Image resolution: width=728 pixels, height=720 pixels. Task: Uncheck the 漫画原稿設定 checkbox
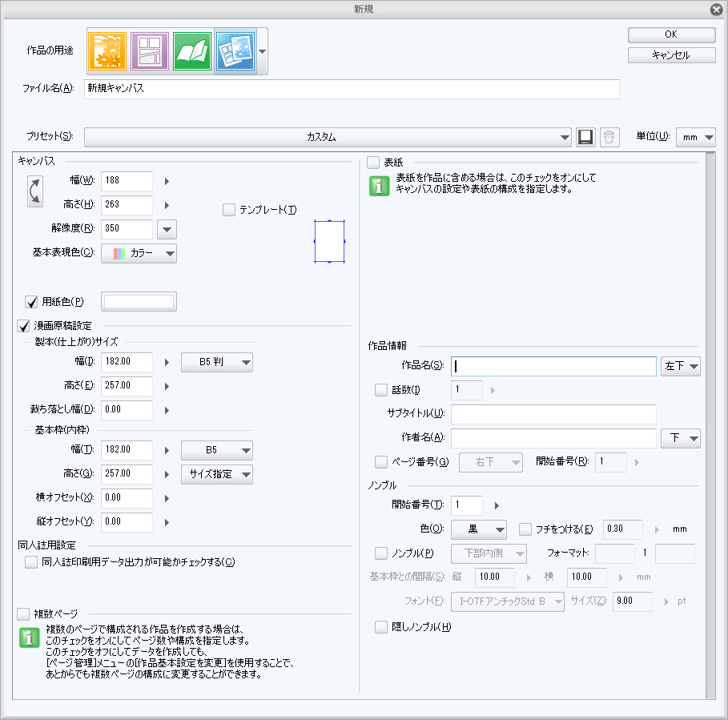click(x=23, y=326)
